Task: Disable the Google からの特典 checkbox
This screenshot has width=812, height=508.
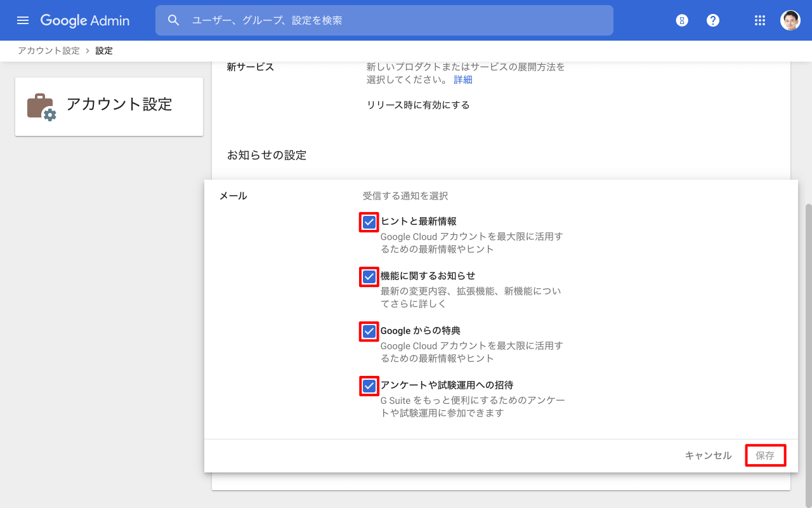Action: point(369,331)
